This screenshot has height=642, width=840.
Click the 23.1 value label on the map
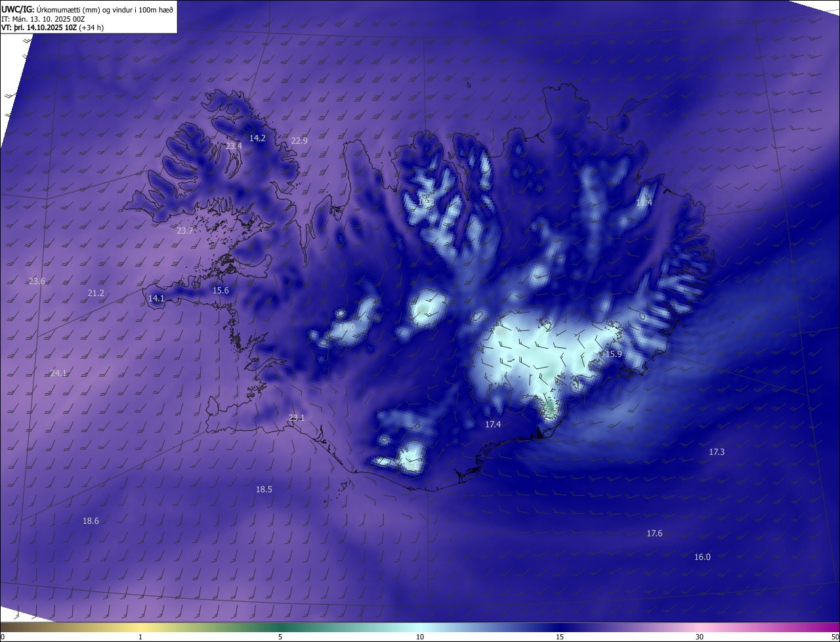point(297,417)
